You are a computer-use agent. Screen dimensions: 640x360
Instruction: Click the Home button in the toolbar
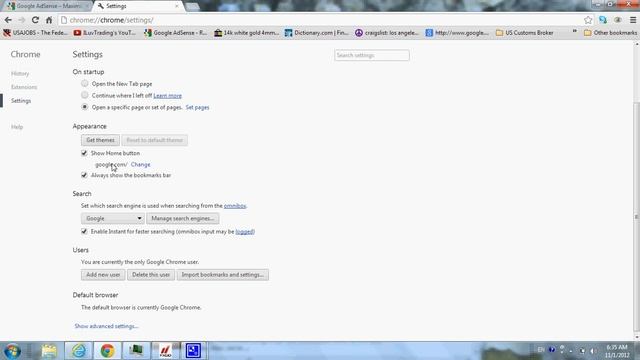(49, 20)
